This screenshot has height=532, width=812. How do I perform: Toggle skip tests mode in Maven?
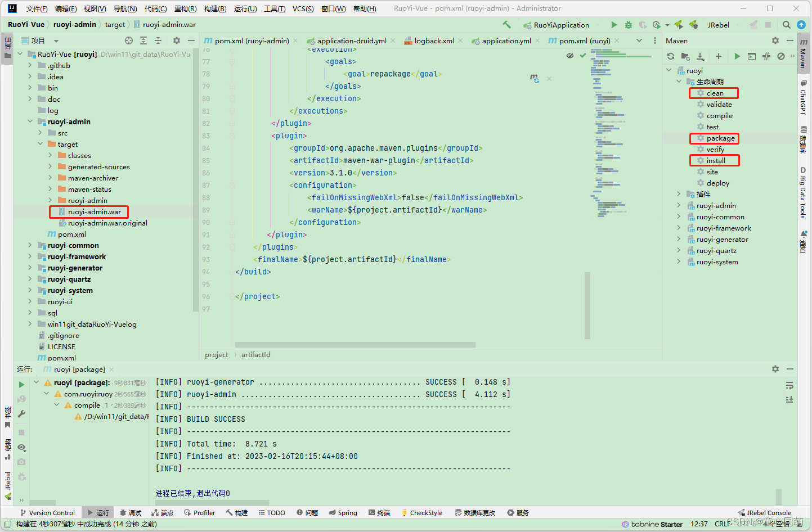[781, 56]
